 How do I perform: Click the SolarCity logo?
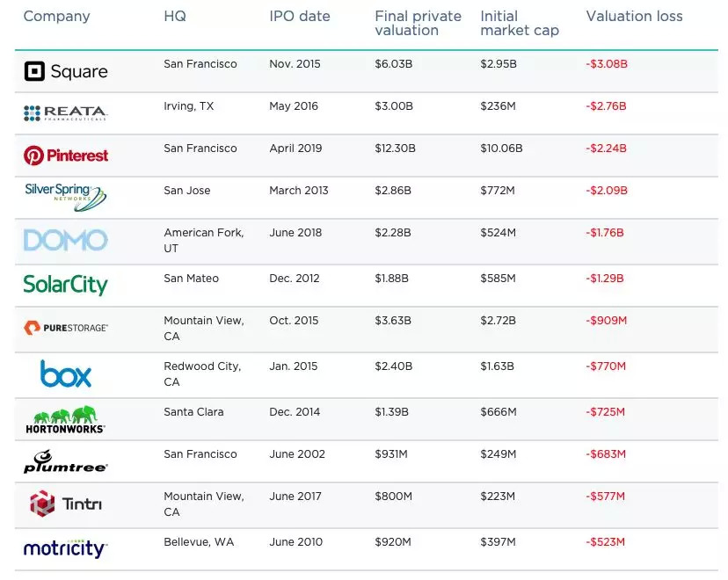tap(65, 285)
